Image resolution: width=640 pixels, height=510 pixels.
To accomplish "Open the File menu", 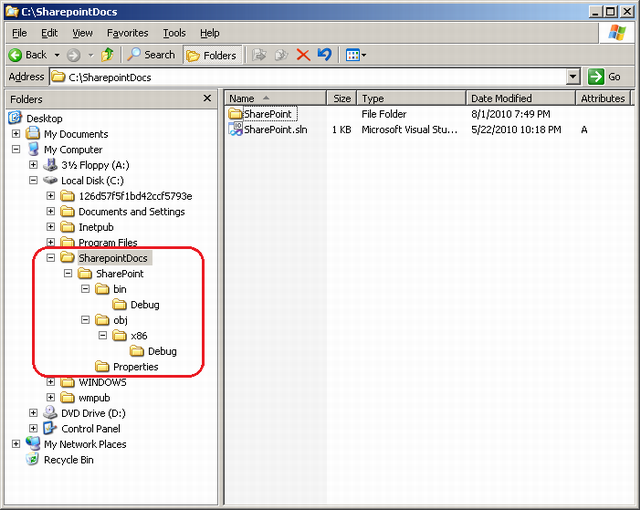I will pyautogui.click(x=20, y=33).
